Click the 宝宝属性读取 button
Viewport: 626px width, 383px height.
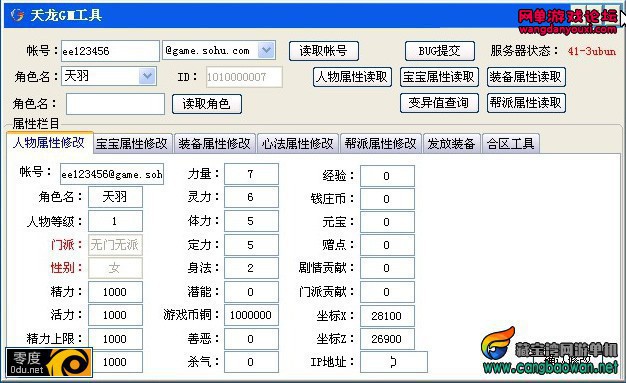(x=439, y=77)
